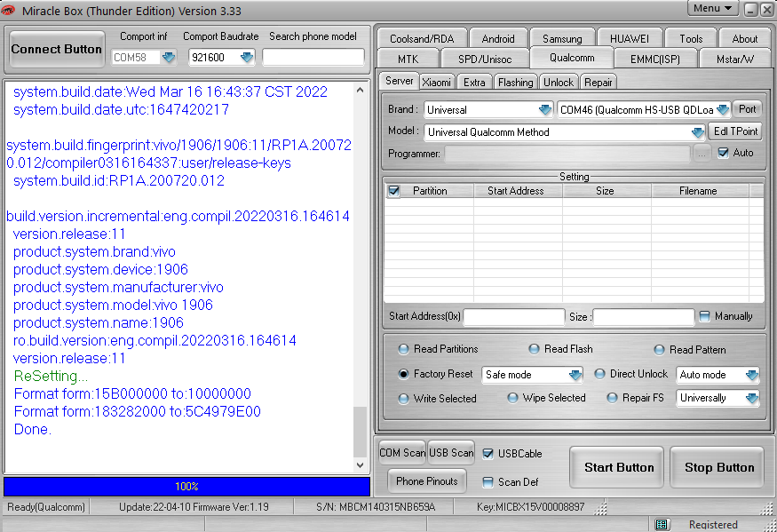Select the Read Flash radio button

(534, 349)
